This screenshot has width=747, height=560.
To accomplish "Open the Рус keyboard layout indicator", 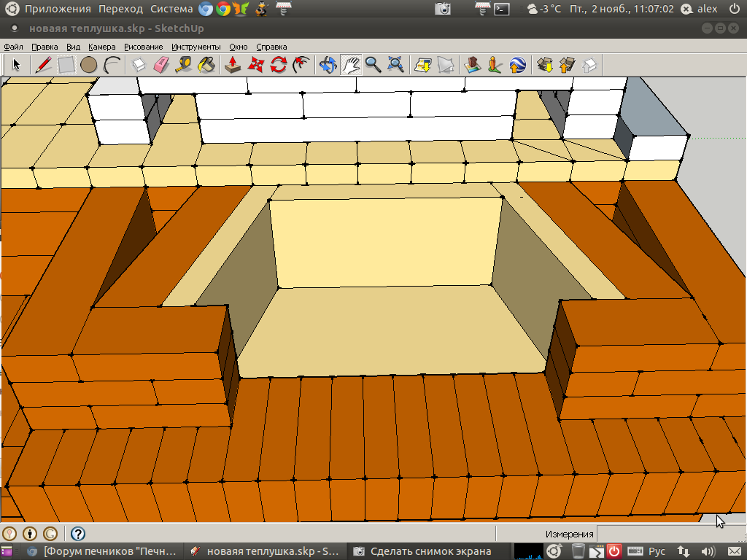I will (657, 551).
